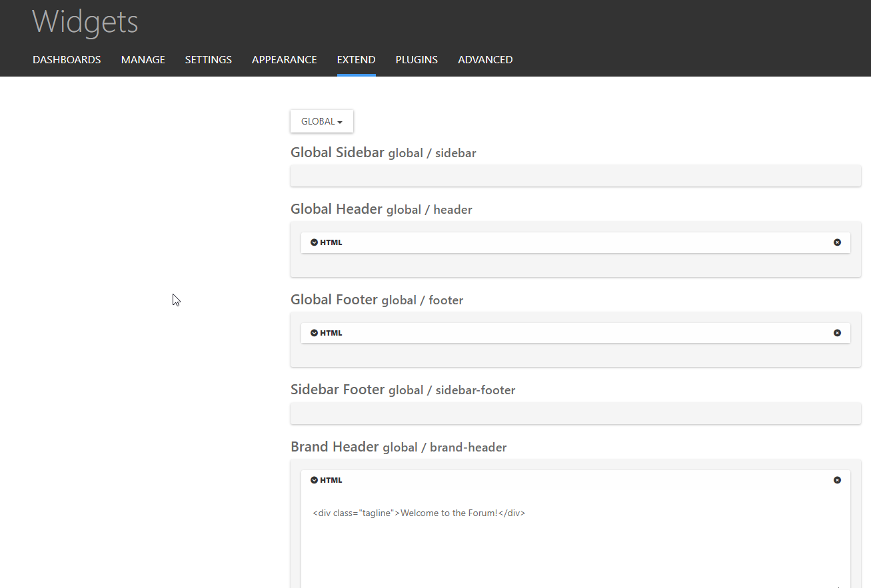Switch to the SETTINGS tab

[208, 60]
